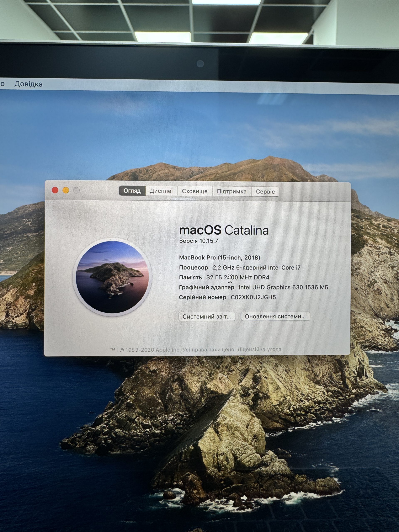The width and height of the screenshot is (399, 532).
Task: Click the Оновлення системи... button
Action: coord(275,316)
